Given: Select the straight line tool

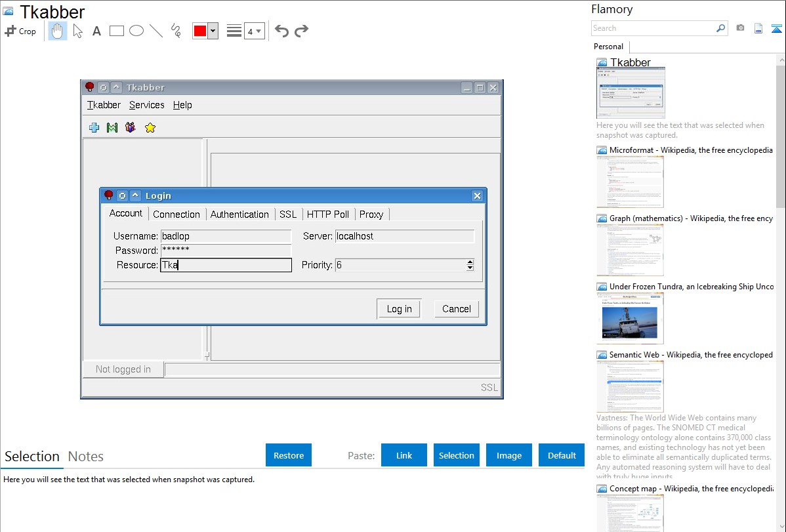Looking at the screenshot, I should [x=156, y=31].
